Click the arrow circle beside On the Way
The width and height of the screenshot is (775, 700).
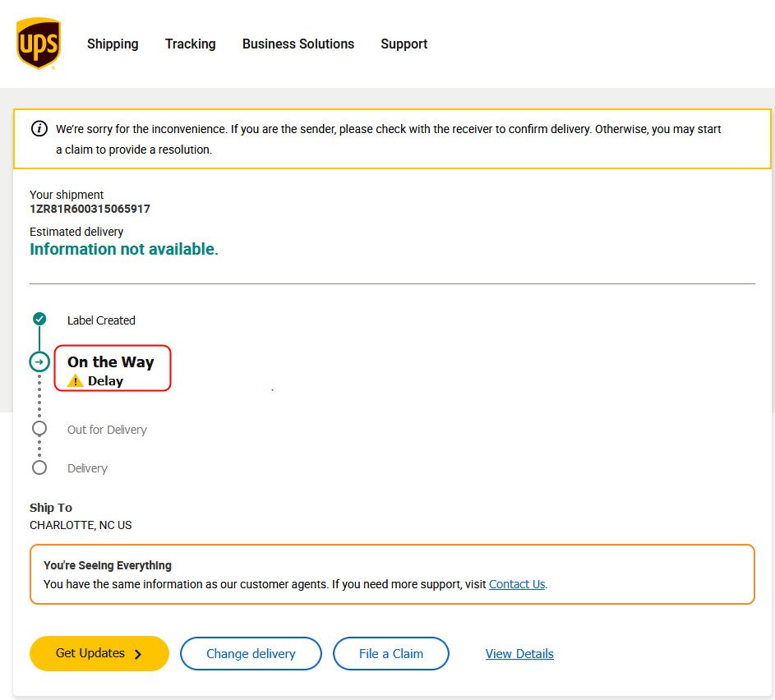39,362
